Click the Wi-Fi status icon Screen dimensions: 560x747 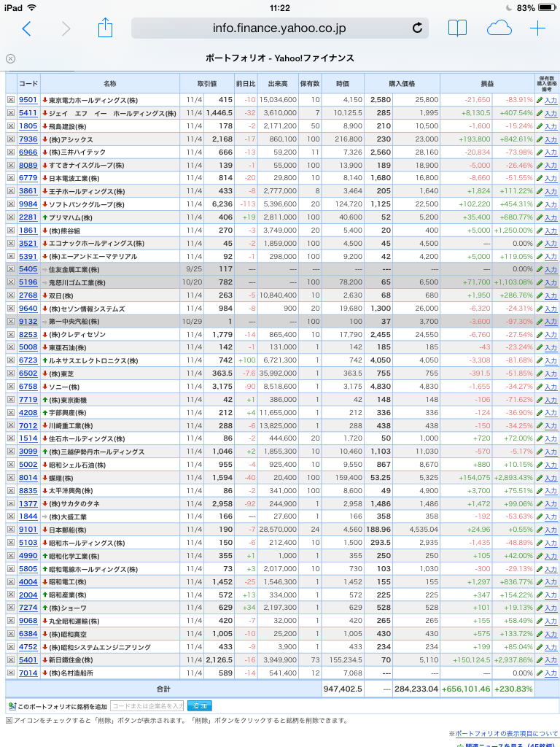point(32,7)
